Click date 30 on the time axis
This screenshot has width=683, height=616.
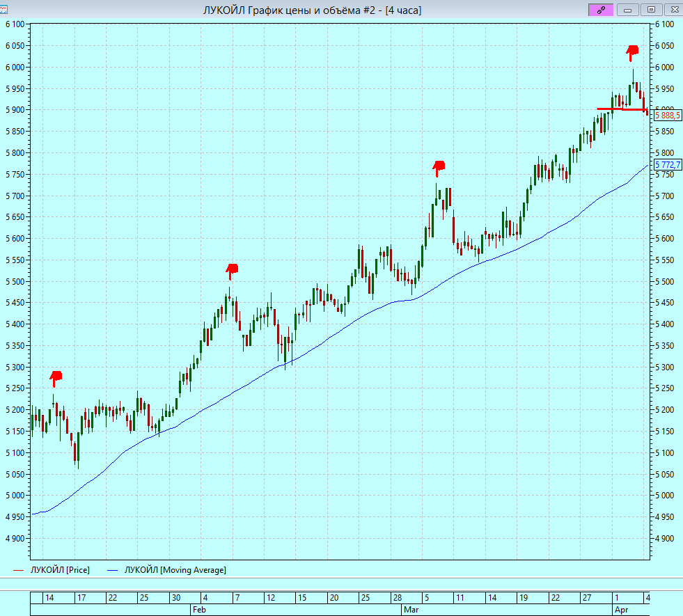point(176,598)
